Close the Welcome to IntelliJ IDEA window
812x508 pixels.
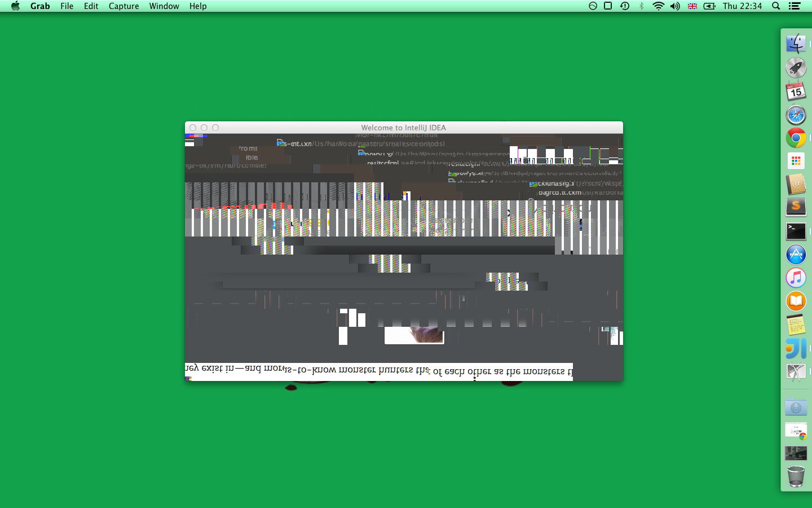point(193,128)
